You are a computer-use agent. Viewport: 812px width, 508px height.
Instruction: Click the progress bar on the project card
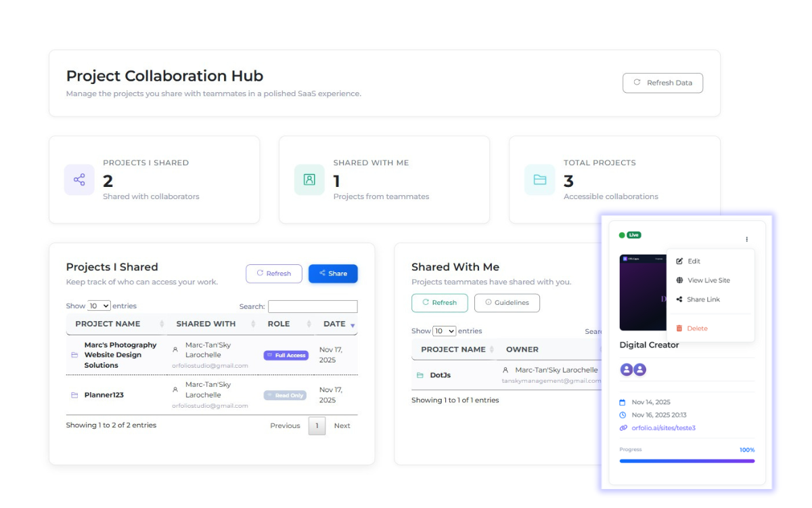point(687,461)
